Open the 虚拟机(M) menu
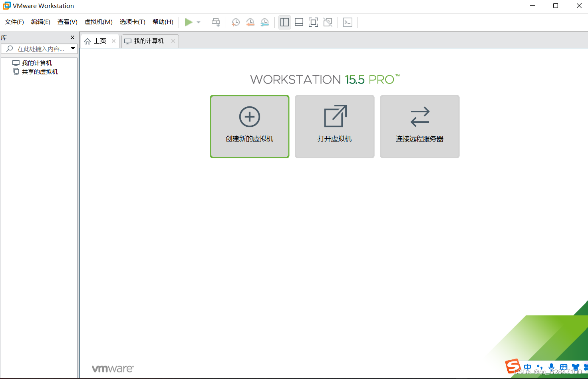Screen dimensions: 588x379 (x=99, y=22)
